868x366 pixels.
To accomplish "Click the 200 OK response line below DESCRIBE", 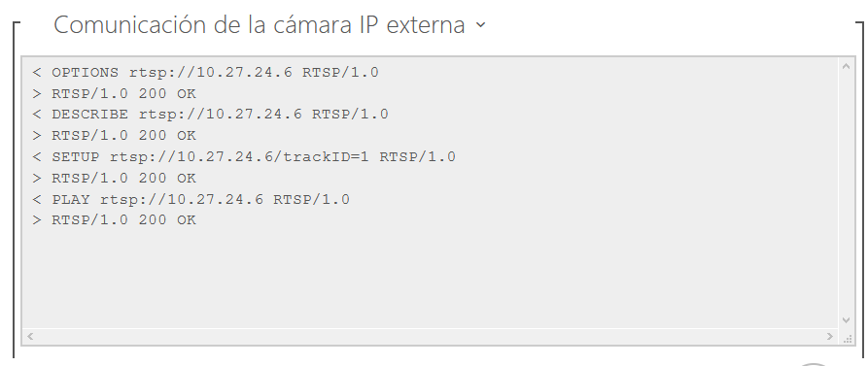I will pyautogui.click(x=114, y=136).
